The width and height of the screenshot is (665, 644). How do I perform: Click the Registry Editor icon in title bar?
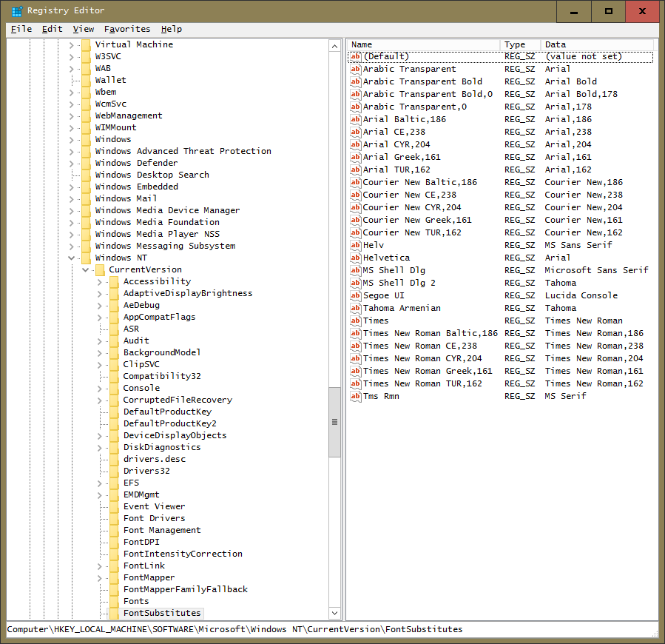pos(16,11)
